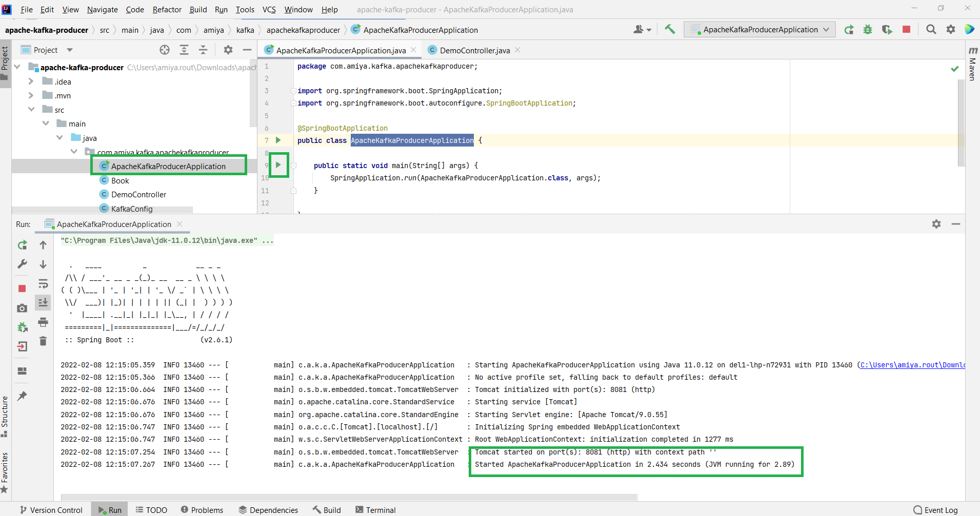Open run configuration dropdown ApacheKafkaProducerApplication
The width and height of the screenshot is (980, 516).
[x=759, y=30]
